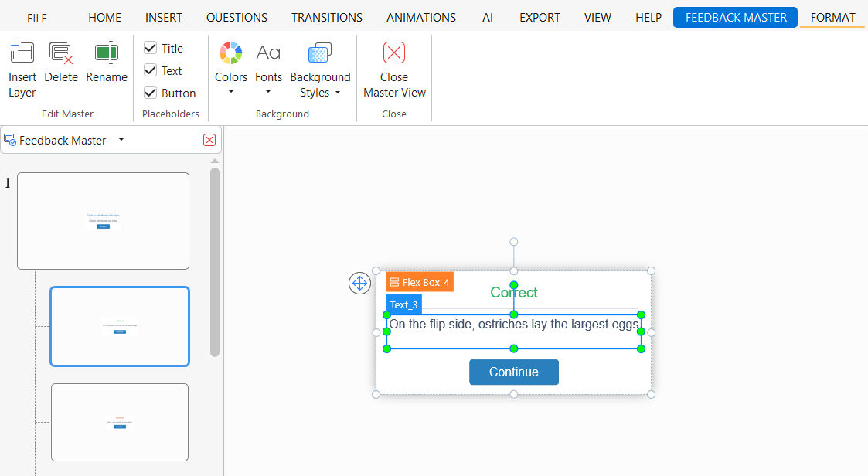This screenshot has width=868, height=476.
Task: Click the Fonts icon
Action: [x=268, y=53]
